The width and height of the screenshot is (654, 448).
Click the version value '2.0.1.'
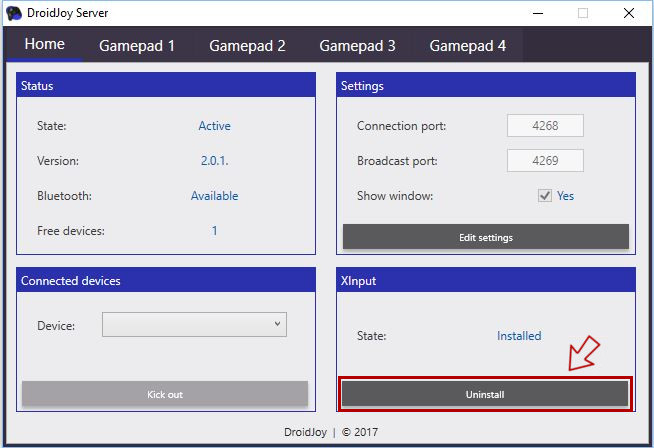click(214, 161)
